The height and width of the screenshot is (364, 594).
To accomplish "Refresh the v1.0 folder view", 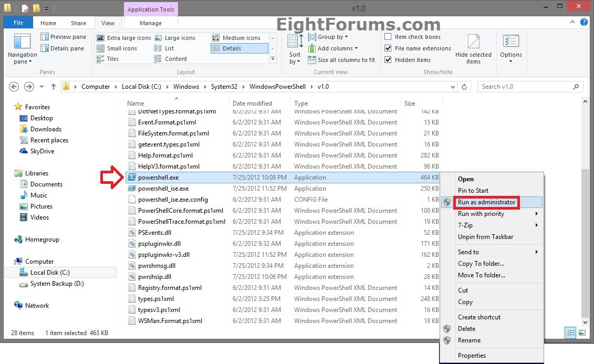I will (464, 87).
